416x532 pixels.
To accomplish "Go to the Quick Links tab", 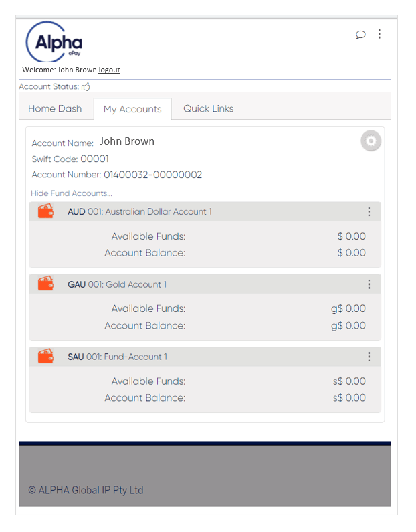I will tap(208, 108).
